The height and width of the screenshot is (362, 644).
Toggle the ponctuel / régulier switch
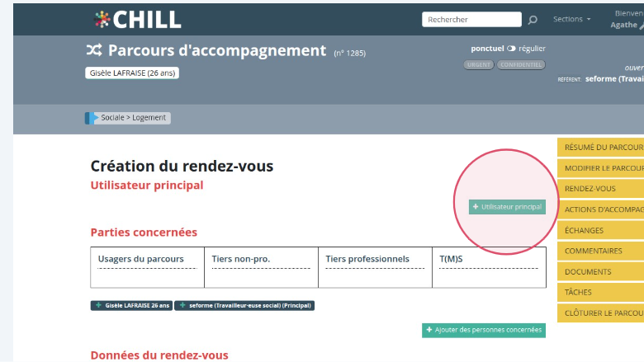coord(511,49)
